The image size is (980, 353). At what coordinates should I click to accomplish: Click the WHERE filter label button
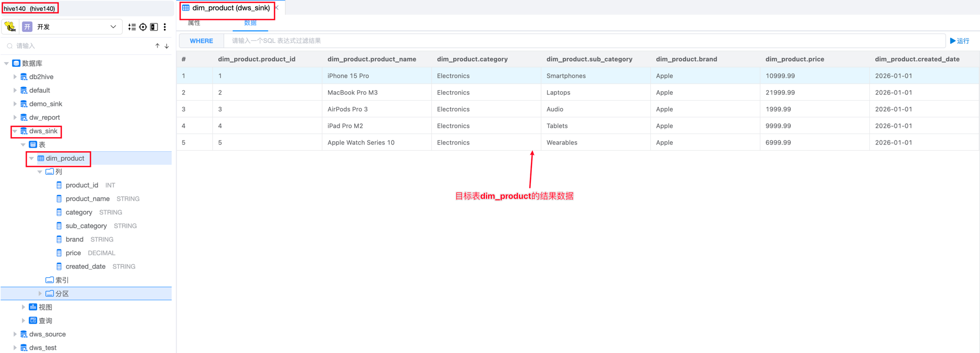click(x=201, y=41)
